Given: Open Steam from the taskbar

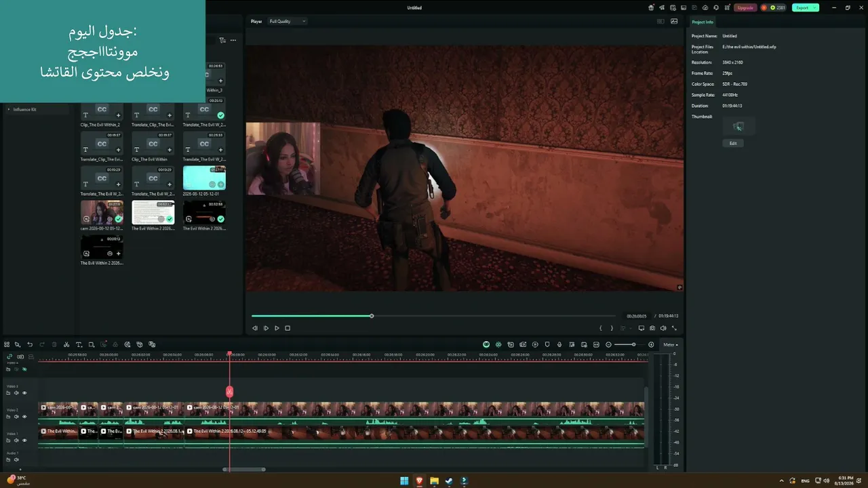Looking at the screenshot, I should pos(449,481).
